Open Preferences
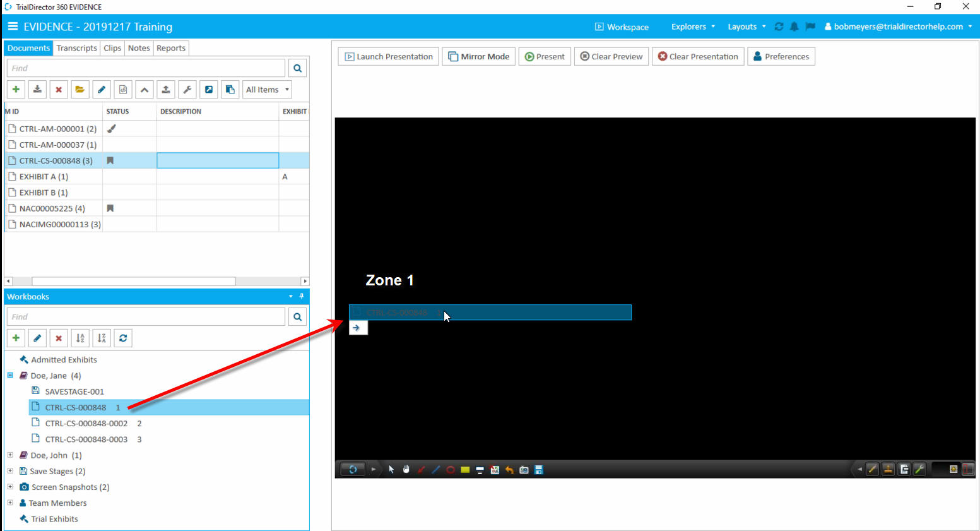Viewport: 980px width, 531px height. (x=781, y=56)
